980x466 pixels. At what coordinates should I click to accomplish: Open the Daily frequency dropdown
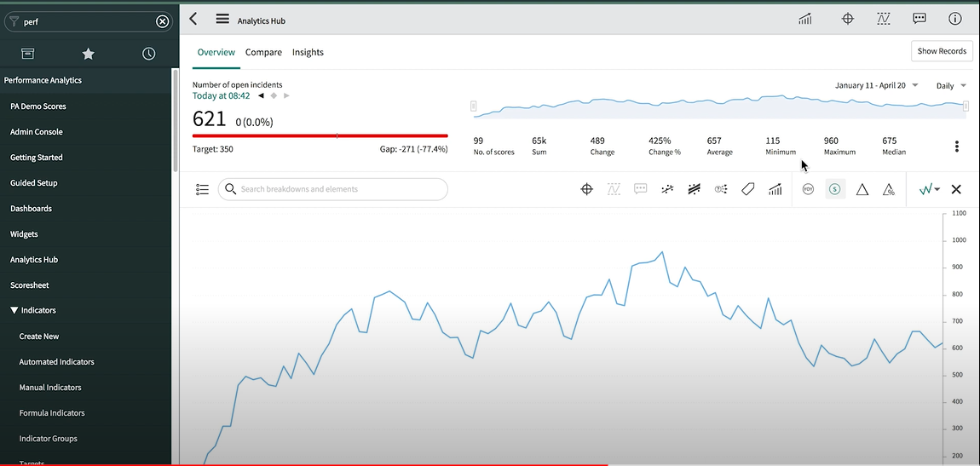click(x=951, y=85)
